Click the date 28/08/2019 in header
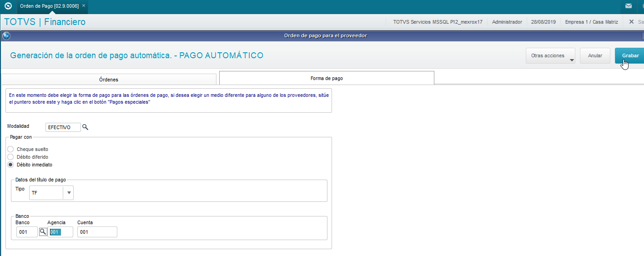The image size is (644, 256). tap(544, 22)
